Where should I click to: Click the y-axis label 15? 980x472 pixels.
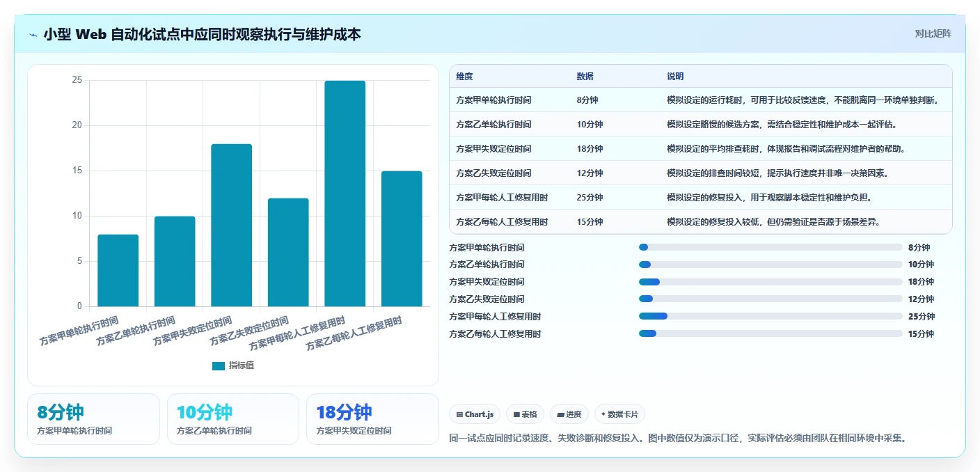77,171
